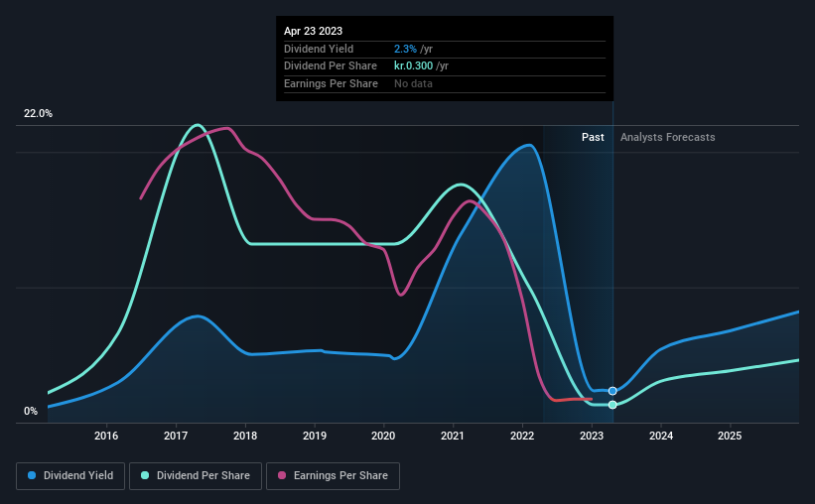Select the teal data point marker at Apr 2023
Screen dimensions: 815x504
(612, 404)
